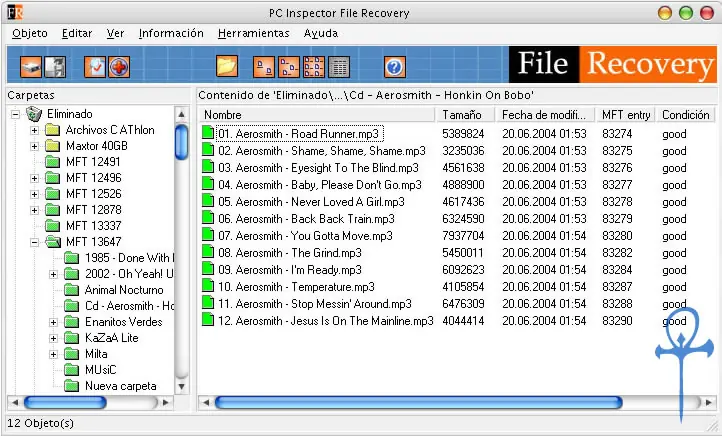Viewport: 722px width, 436px height.
Task: Click file list horizontal scrollbar thumb
Action: click(419, 403)
